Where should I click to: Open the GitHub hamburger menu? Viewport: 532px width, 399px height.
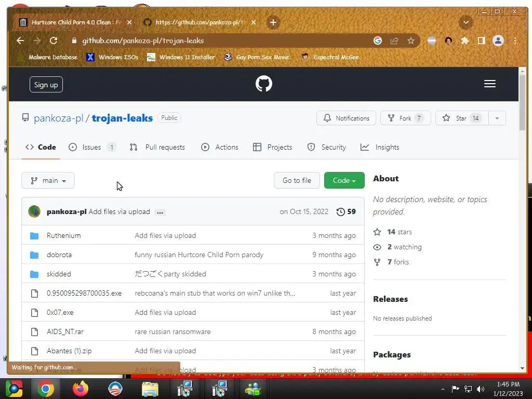(x=489, y=84)
